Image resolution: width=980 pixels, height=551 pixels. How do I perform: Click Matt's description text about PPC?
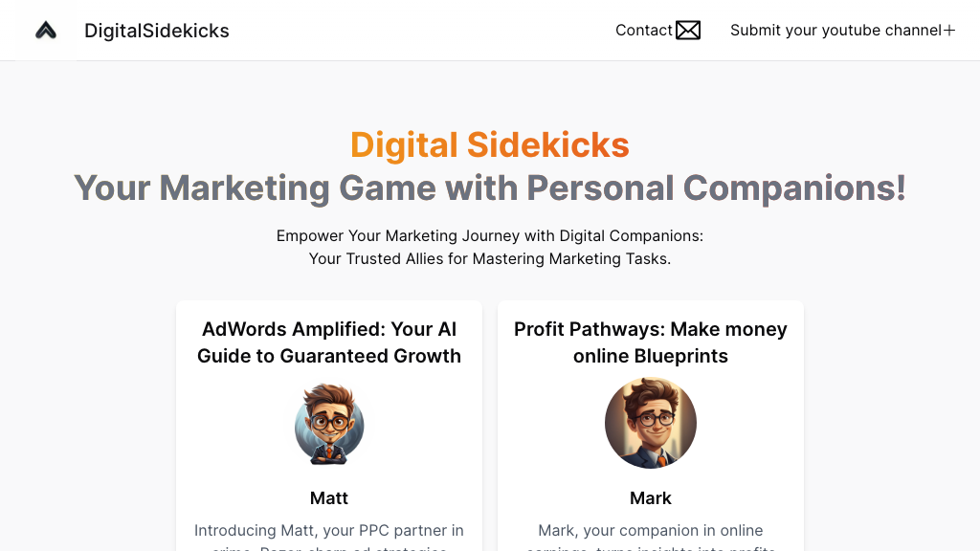329,530
